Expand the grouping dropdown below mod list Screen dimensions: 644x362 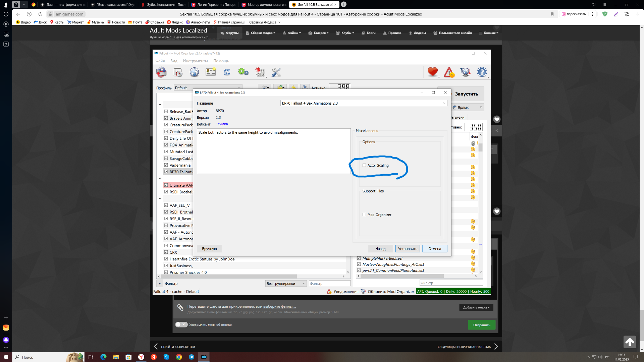pos(285,284)
